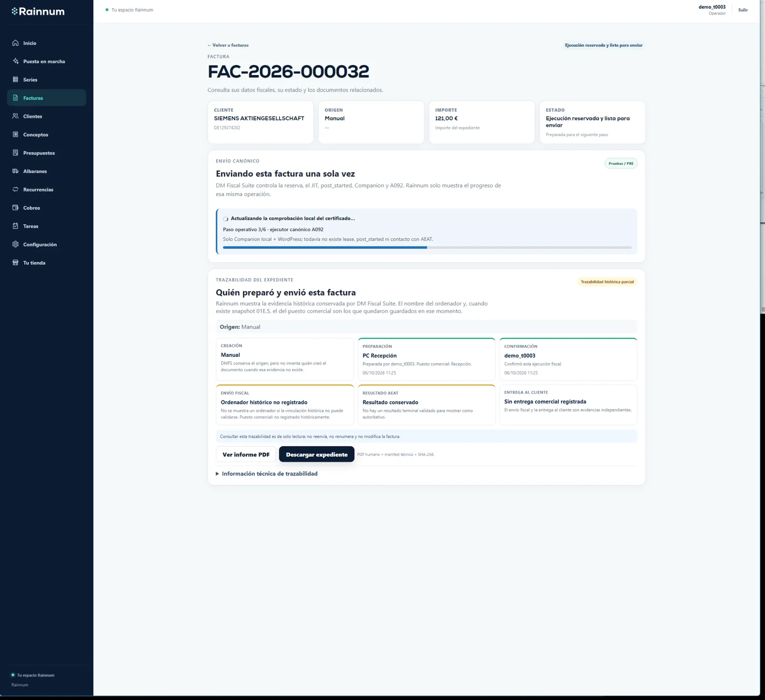Open the Conceptos sidebar icon

coord(15,134)
